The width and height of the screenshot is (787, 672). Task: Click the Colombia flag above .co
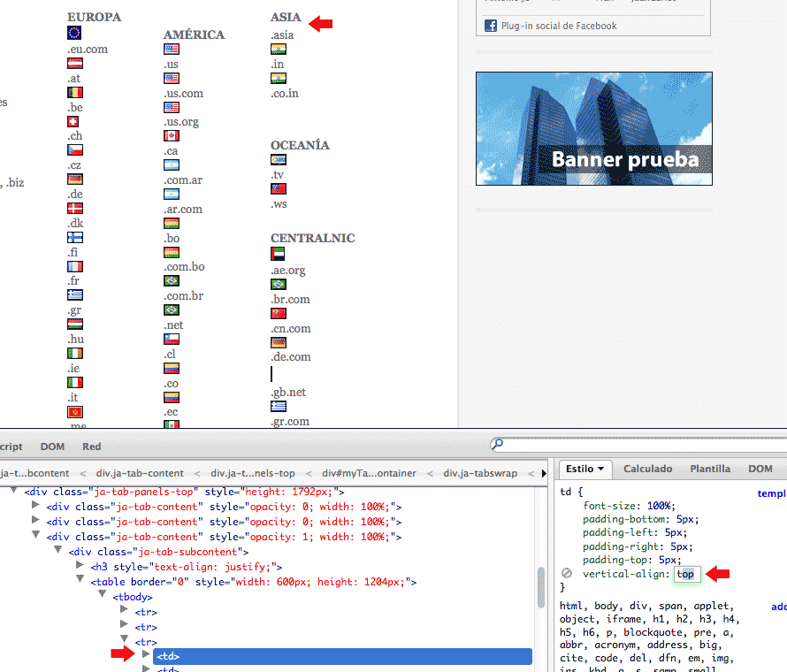click(172, 369)
